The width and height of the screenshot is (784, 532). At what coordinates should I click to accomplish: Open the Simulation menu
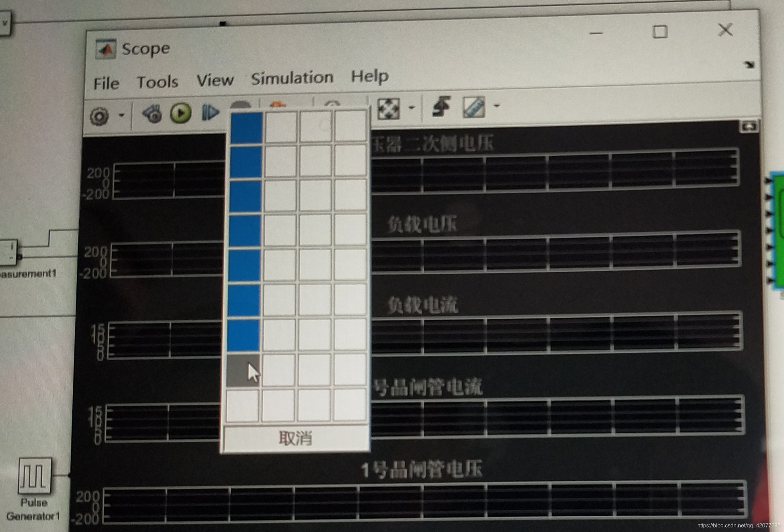click(x=292, y=78)
